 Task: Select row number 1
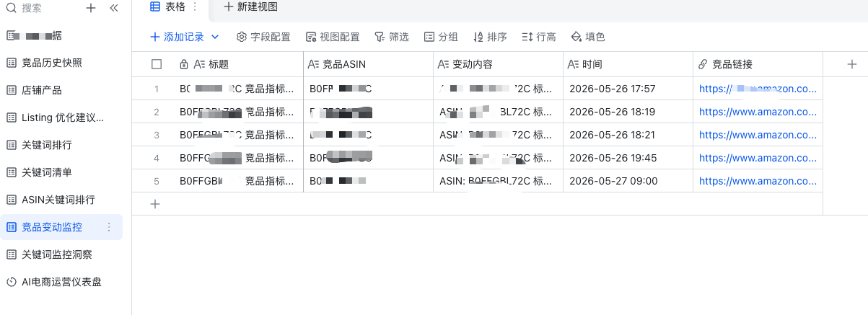click(x=157, y=89)
